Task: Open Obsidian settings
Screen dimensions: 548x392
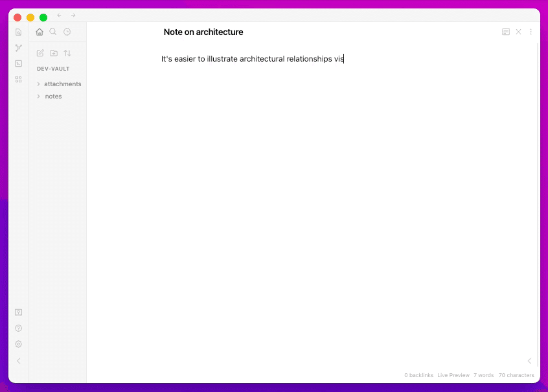Action: 18,344
